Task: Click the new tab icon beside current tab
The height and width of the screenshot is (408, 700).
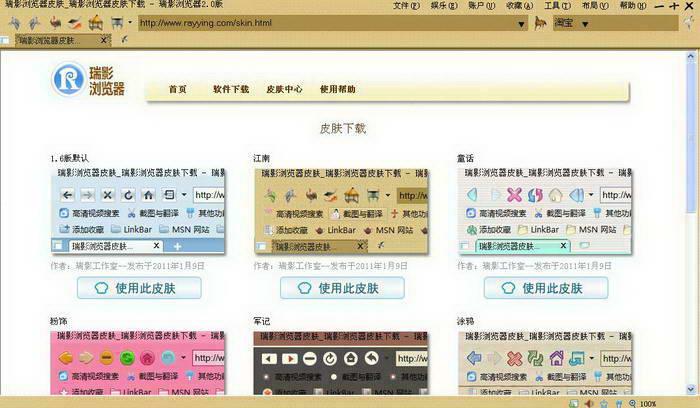Action: pyautogui.click(x=124, y=40)
